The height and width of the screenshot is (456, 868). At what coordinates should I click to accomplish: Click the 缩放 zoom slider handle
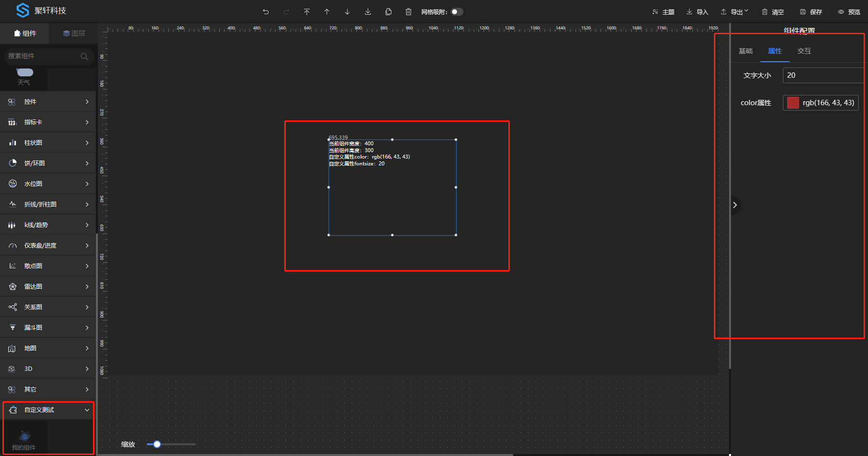tap(157, 444)
